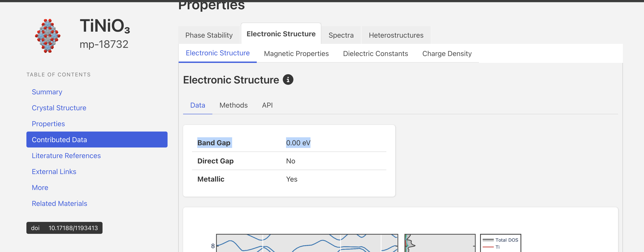The image size is (644, 252).
Task: Select the Magnetic Properties sub-tab
Action: [296, 53]
